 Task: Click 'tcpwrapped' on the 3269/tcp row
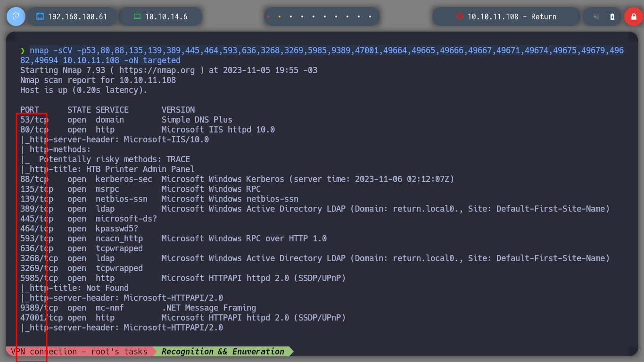click(x=119, y=268)
